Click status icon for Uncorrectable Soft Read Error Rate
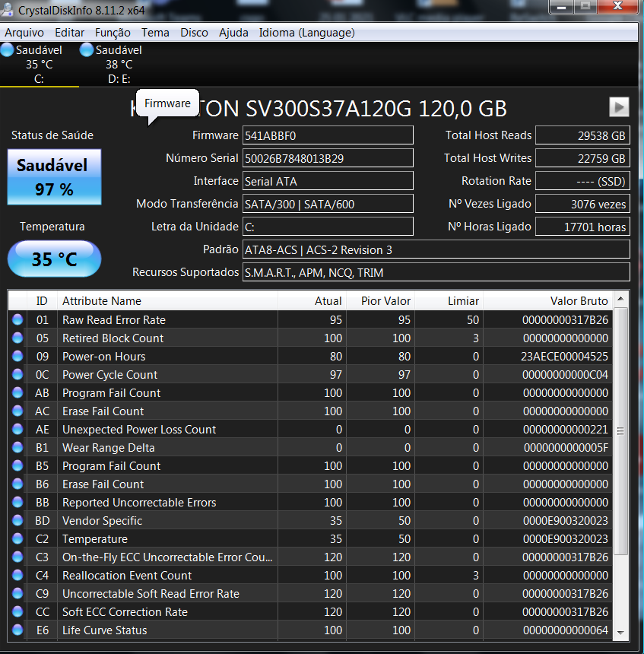Image resolution: width=644 pixels, height=654 pixels. click(x=17, y=593)
